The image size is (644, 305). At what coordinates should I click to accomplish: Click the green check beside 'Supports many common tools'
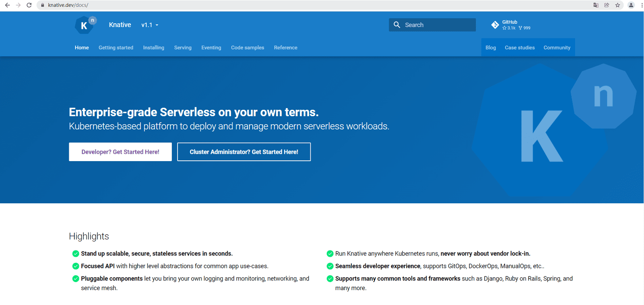click(x=330, y=278)
